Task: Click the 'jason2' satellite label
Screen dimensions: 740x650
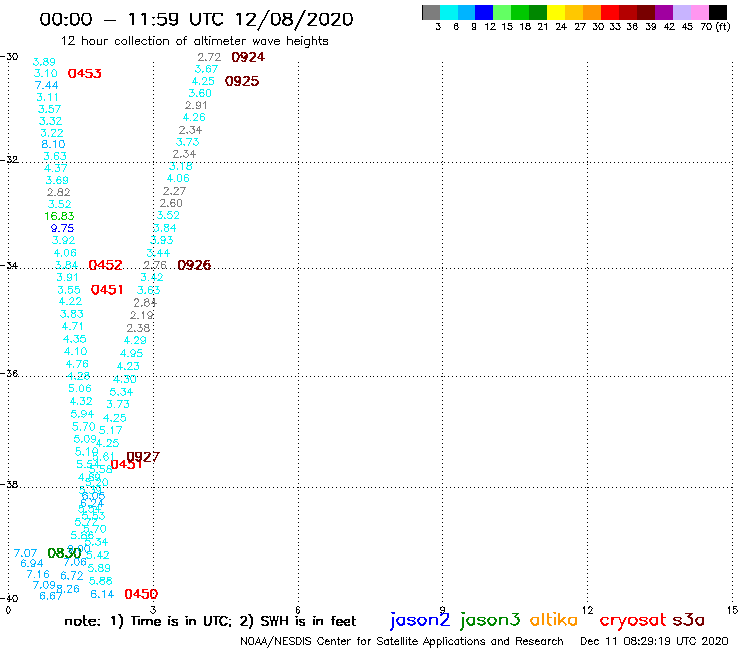Action: [420, 620]
